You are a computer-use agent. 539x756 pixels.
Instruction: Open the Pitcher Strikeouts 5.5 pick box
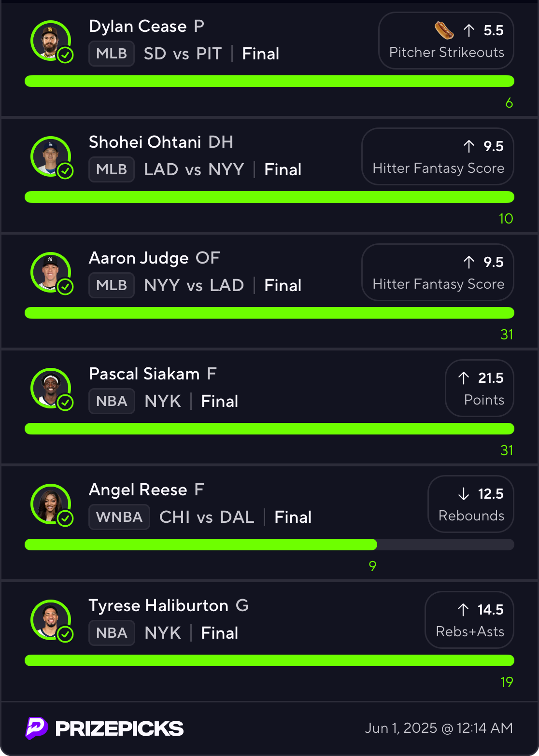pos(446,41)
